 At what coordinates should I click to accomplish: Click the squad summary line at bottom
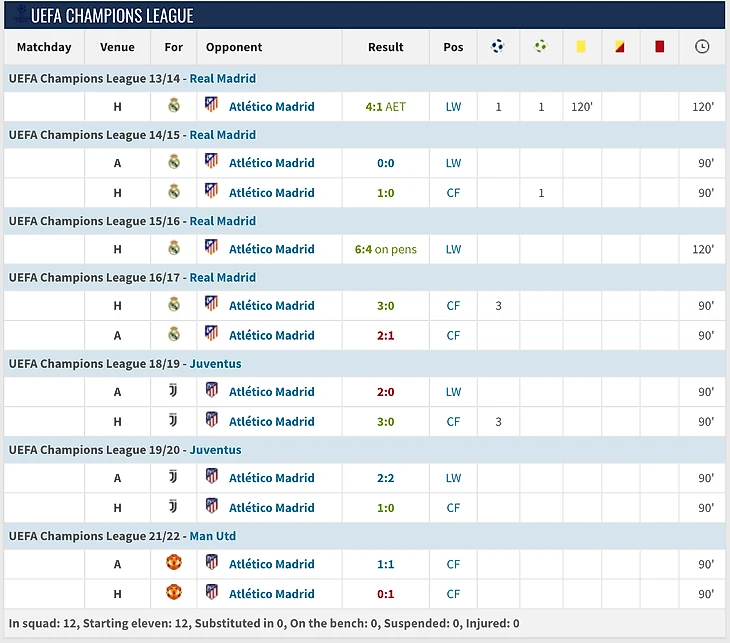[x=264, y=623]
